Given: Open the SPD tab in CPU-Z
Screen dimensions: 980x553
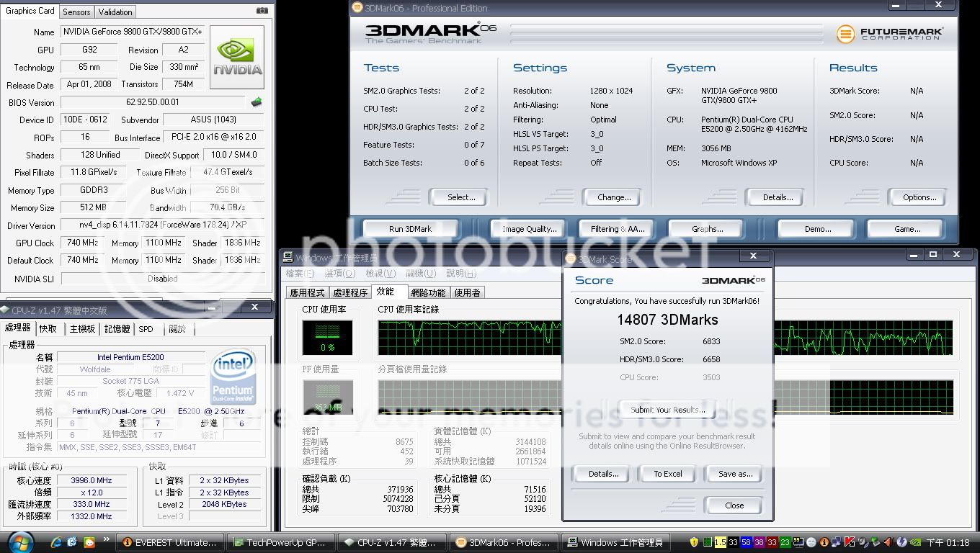Looking at the screenshot, I should coord(146,328).
